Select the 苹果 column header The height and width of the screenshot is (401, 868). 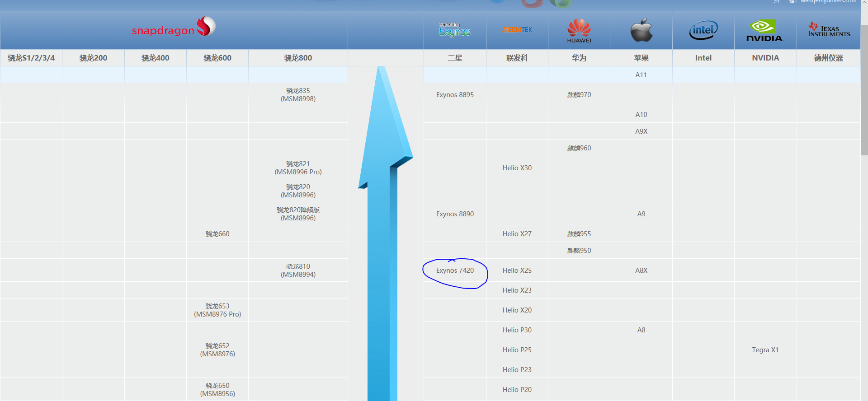pos(642,58)
